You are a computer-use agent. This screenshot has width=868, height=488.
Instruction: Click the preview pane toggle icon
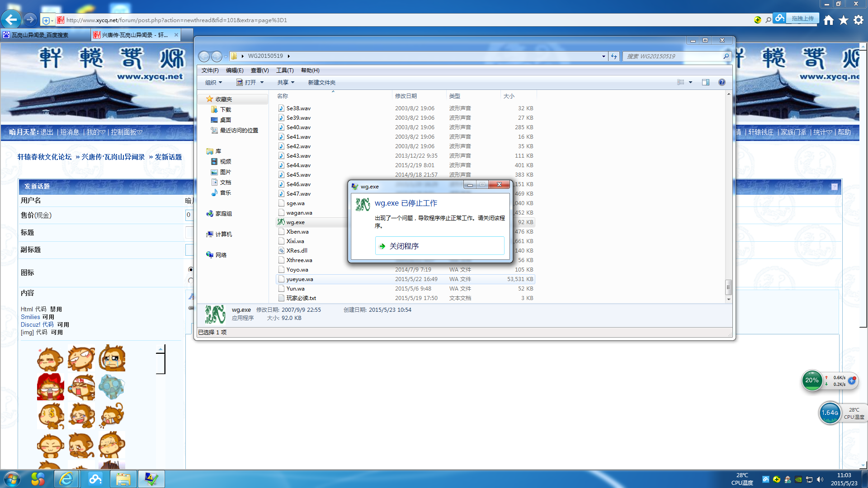pyautogui.click(x=705, y=82)
